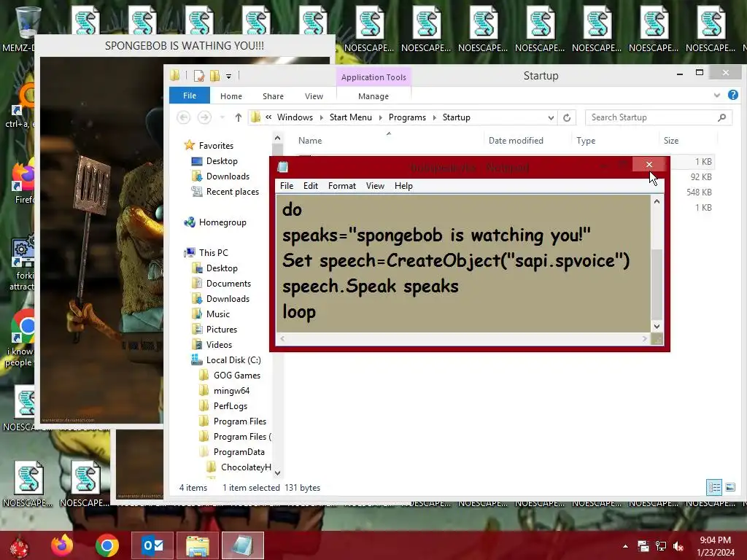Expand the ribbon chevron in Explorer

717,96
